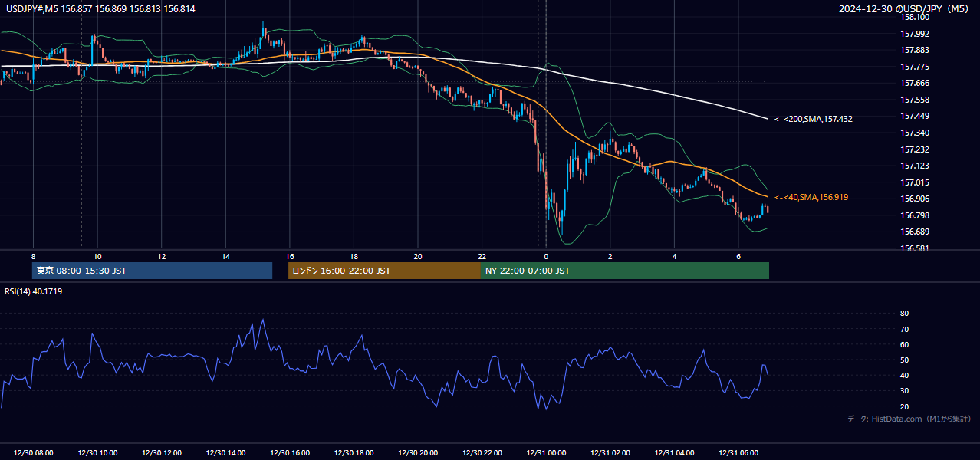The image size is (980, 460).
Task: Click the 12/30 16:00 date label
Action: (x=290, y=453)
